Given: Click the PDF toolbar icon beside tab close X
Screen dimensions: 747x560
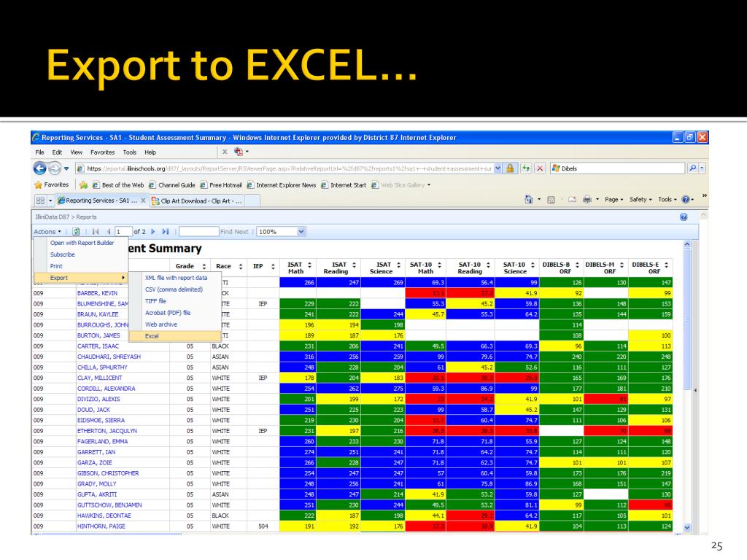Looking at the screenshot, I should click(239, 152).
